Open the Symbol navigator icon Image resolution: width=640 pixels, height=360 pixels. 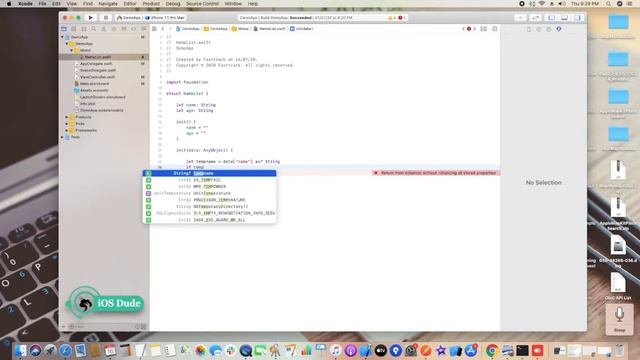(84, 29)
